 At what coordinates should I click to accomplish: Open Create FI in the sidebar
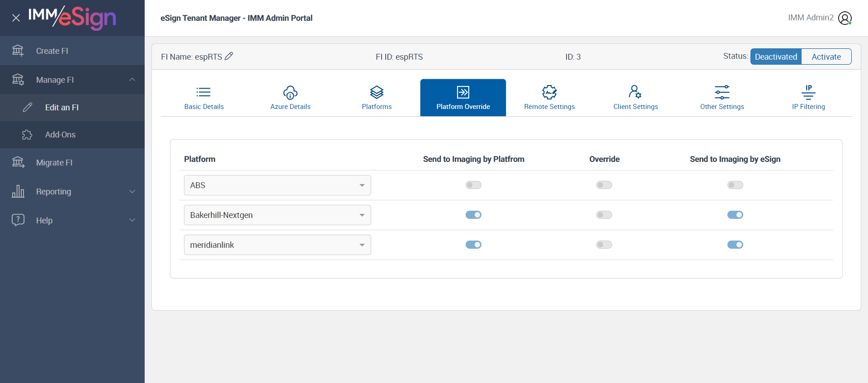coord(52,51)
